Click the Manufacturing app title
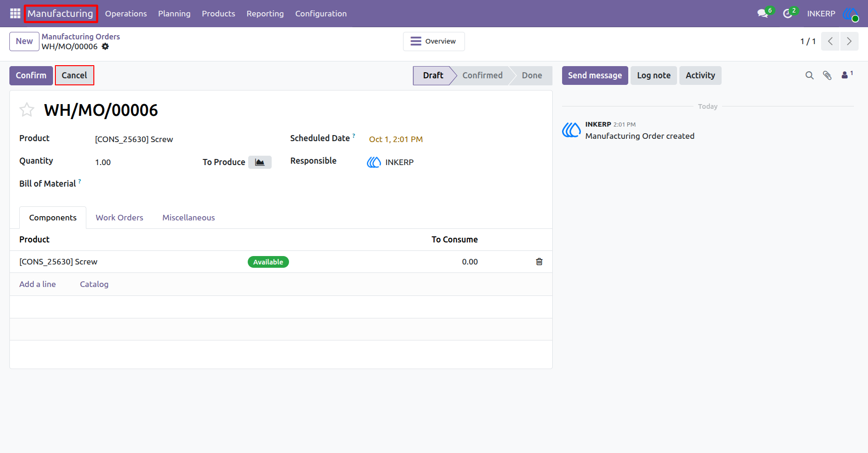 pyautogui.click(x=61, y=14)
